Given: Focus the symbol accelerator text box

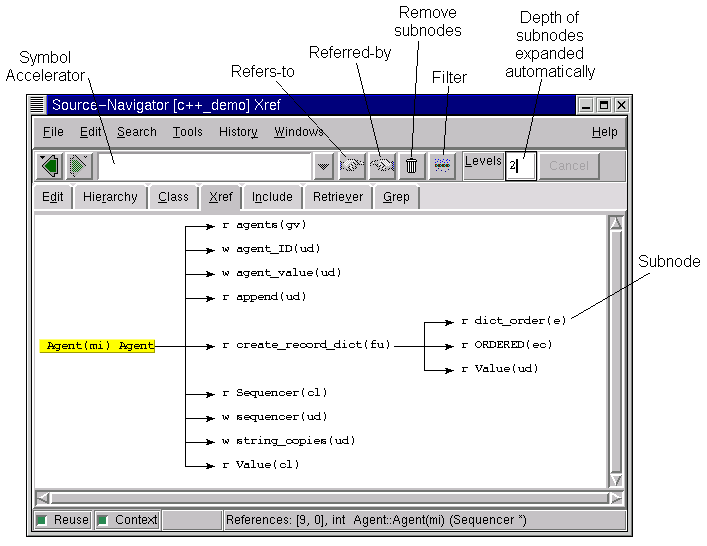Looking at the screenshot, I should [x=204, y=166].
